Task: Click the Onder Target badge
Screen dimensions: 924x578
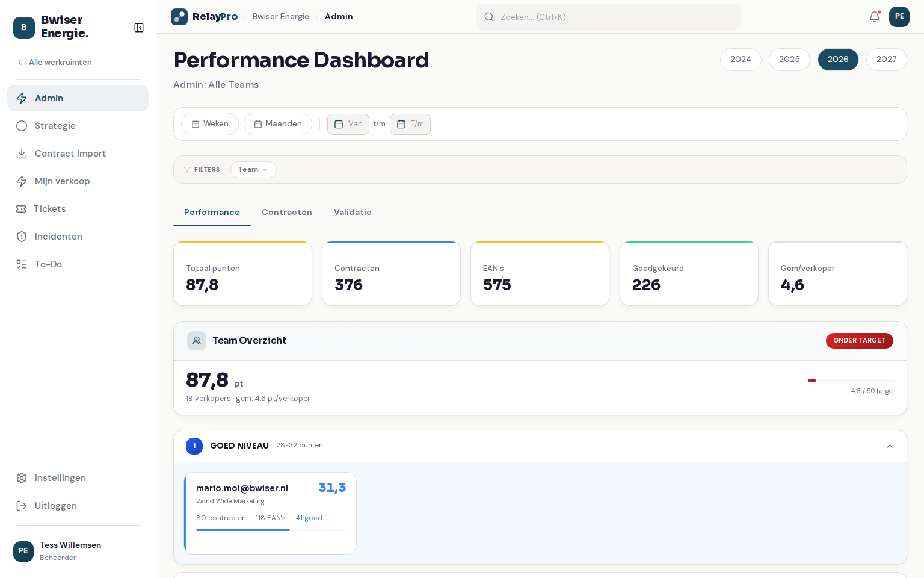Action: point(859,341)
